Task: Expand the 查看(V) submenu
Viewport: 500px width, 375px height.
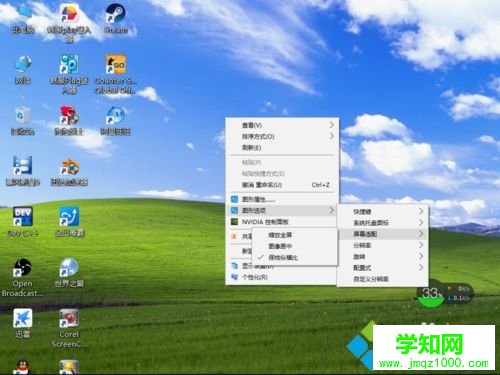Action: (x=283, y=125)
